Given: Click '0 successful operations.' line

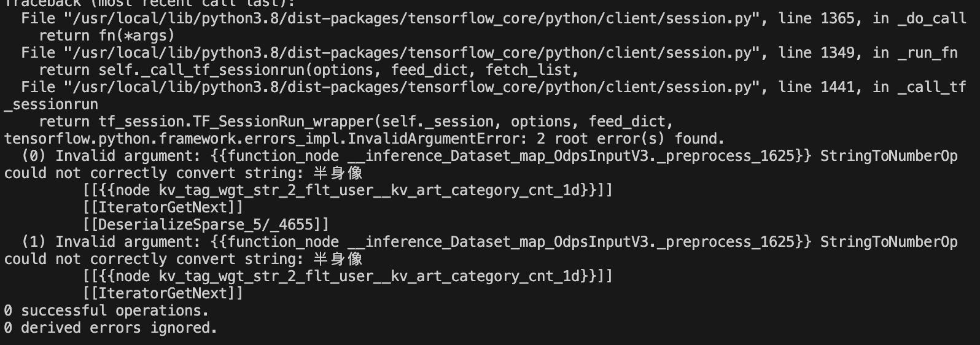Looking at the screenshot, I should 107,311.
